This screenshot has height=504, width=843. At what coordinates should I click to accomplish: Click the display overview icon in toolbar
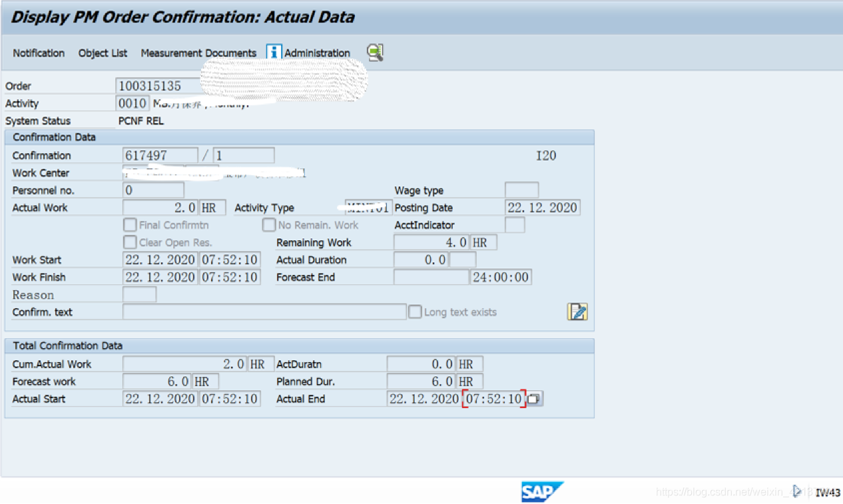coord(376,53)
